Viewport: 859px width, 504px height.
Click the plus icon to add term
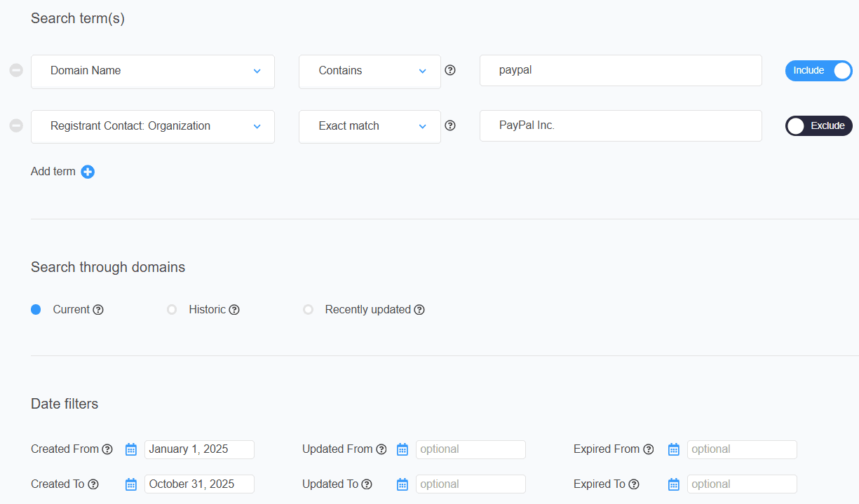[x=88, y=172]
